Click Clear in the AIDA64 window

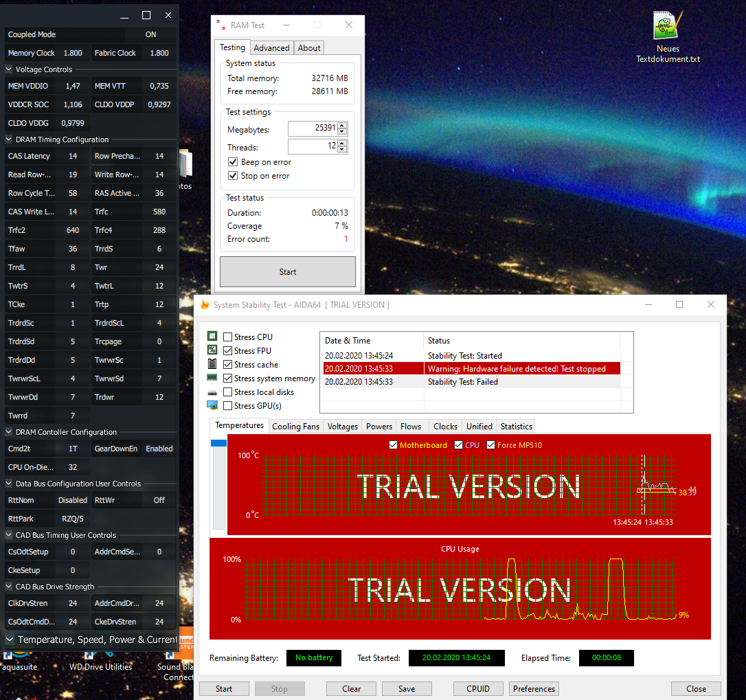pyautogui.click(x=351, y=688)
